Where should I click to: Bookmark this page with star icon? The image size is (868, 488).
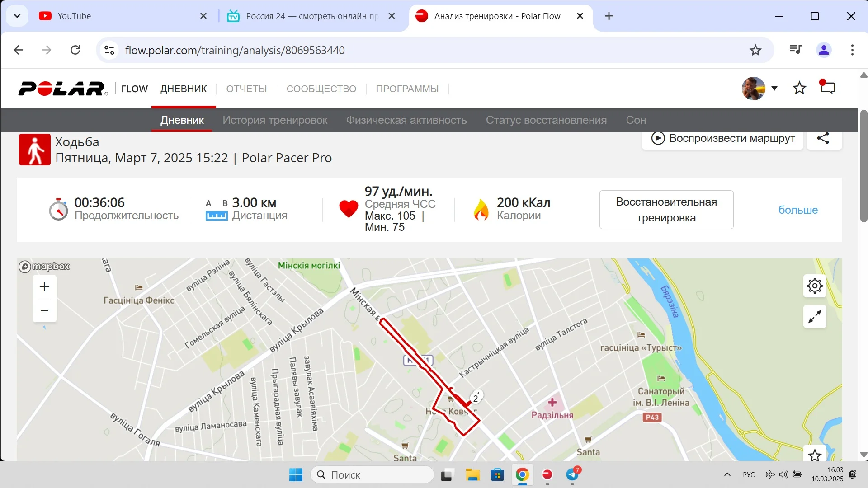pyautogui.click(x=755, y=50)
